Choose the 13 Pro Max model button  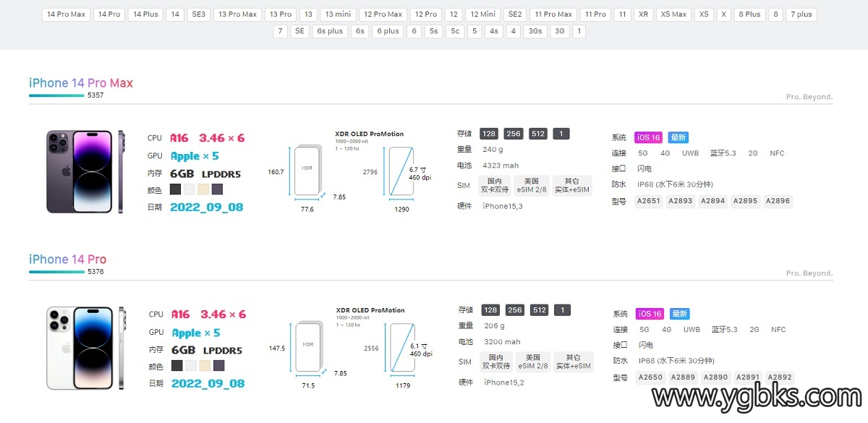237,14
